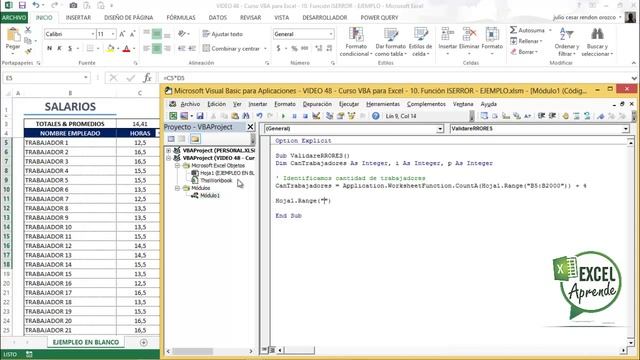The height and width of the screenshot is (360, 640).
Task: Open the Herramientas menu in VBA editor
Action: pos(383,104)
